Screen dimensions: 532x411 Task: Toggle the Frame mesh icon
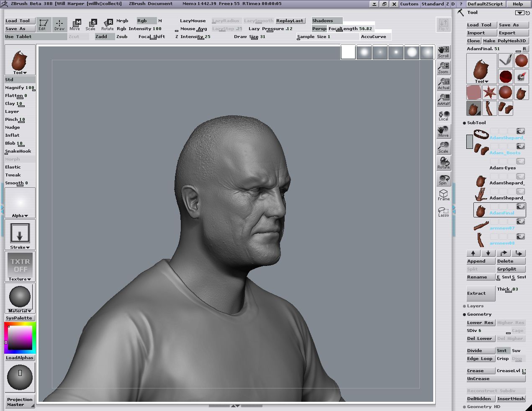[x=443, y=195]
